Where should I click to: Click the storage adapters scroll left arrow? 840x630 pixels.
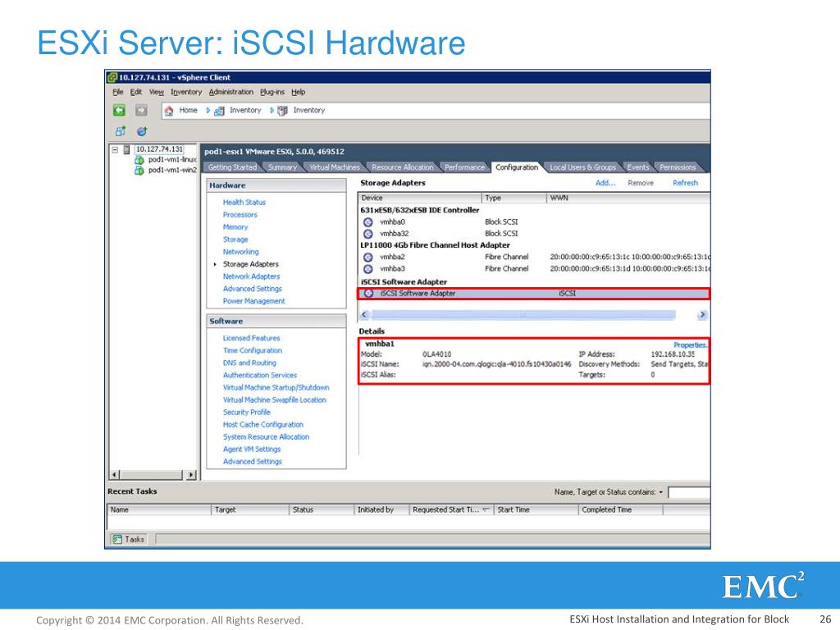[364, 314]
